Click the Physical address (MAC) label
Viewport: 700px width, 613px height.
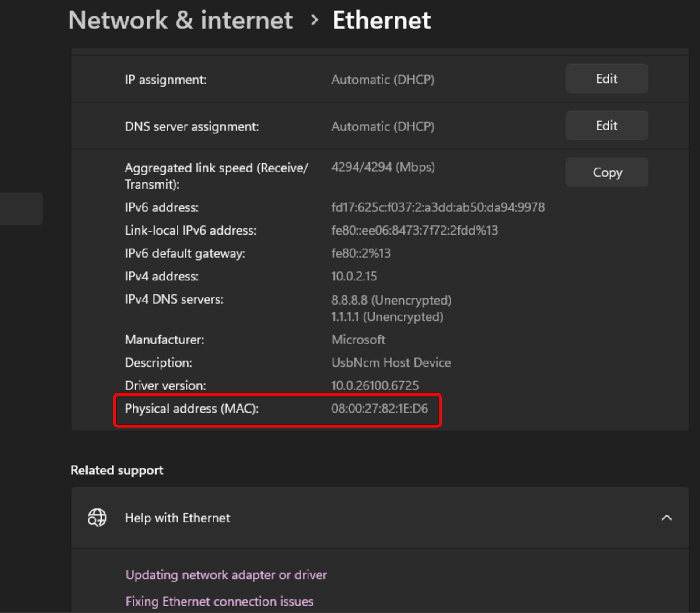click(192, 409)
